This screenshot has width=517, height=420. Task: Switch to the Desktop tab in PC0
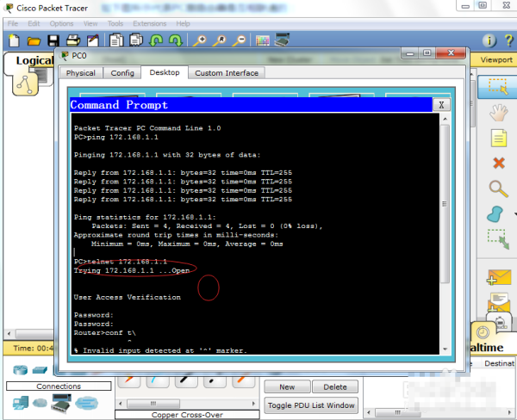pyautogui.click(x=165, y=72)
